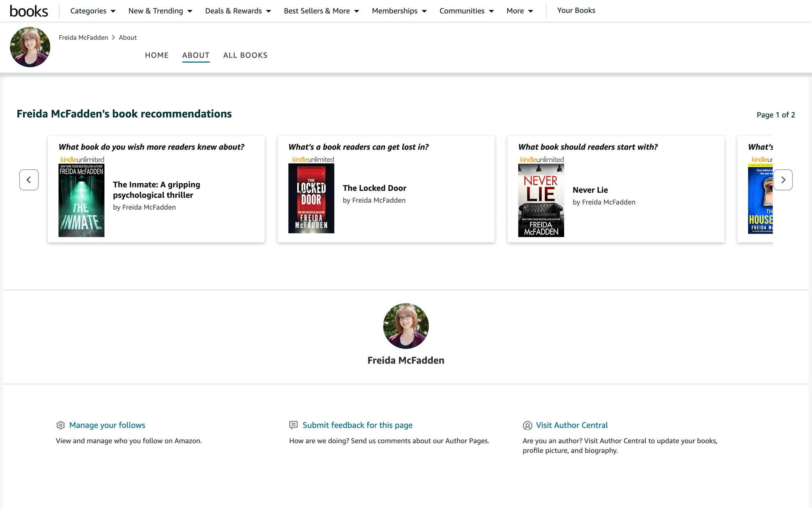Click the previous carousel arrow button

pos(29,180)
